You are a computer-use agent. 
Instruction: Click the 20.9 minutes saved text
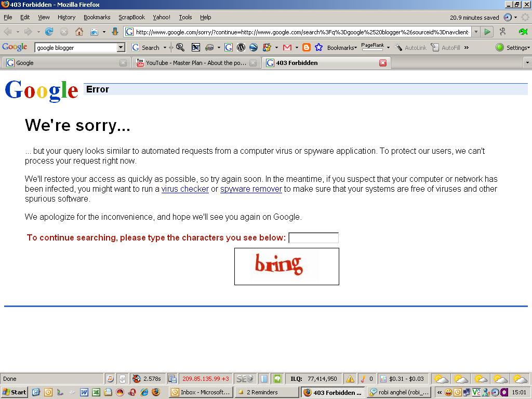tap(474, 17)
